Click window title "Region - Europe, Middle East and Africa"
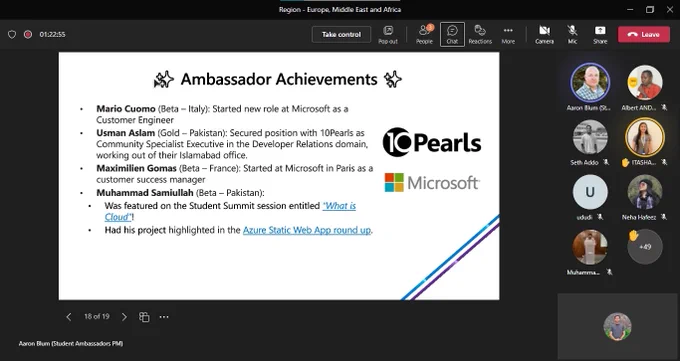This screenshot has width=680, height=361. (x=340, y=10)
